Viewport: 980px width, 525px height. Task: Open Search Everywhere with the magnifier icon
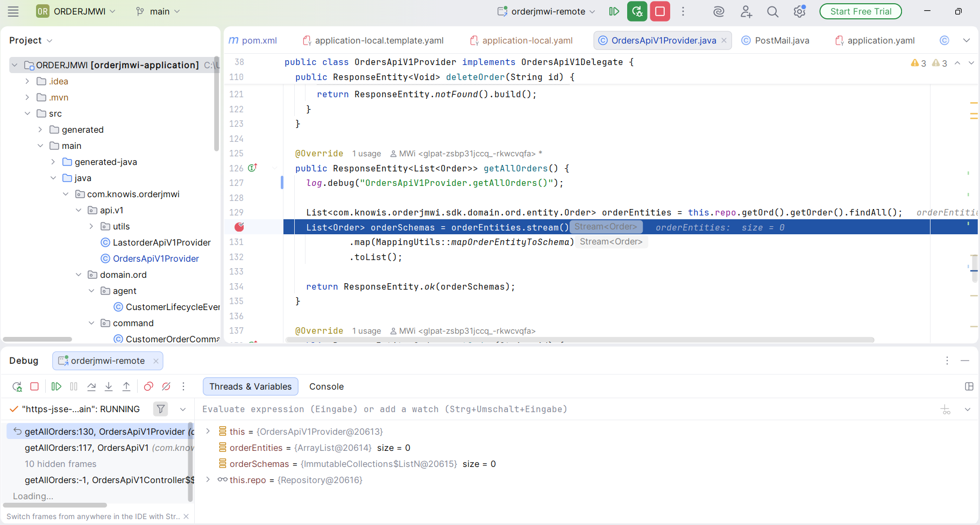click(773, 11)
